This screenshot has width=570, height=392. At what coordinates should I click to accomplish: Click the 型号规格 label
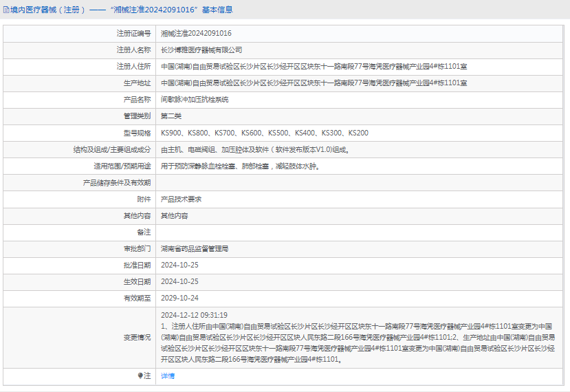click(137, 133)
